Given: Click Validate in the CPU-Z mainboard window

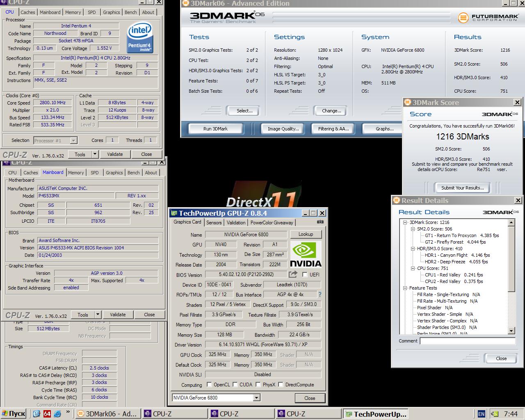Looking at the screenshot, I should pos(118,315).
